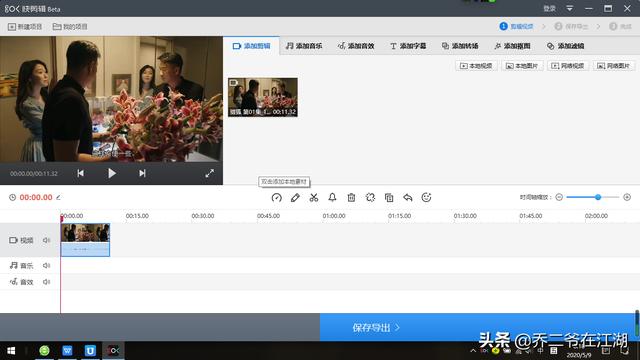Open the 添加滤镜 filters tab
This screenshot has height=360, width=640.
point(565,46)
